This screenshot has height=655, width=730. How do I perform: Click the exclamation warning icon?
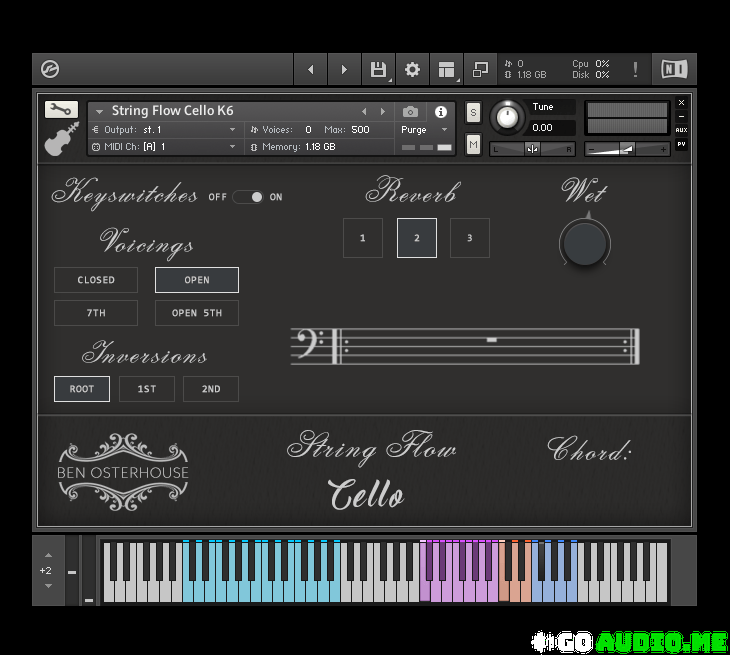coord(635,70)
